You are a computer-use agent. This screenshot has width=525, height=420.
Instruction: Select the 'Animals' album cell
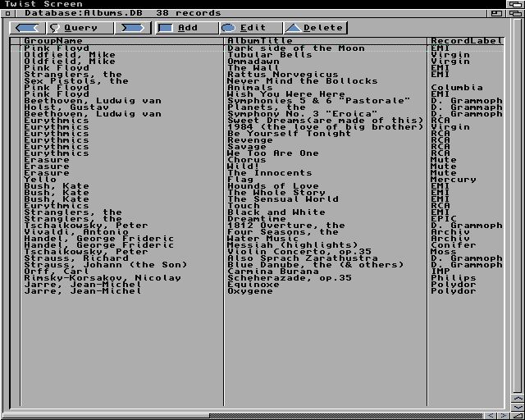pyautogui.click(x=249, y=88)
